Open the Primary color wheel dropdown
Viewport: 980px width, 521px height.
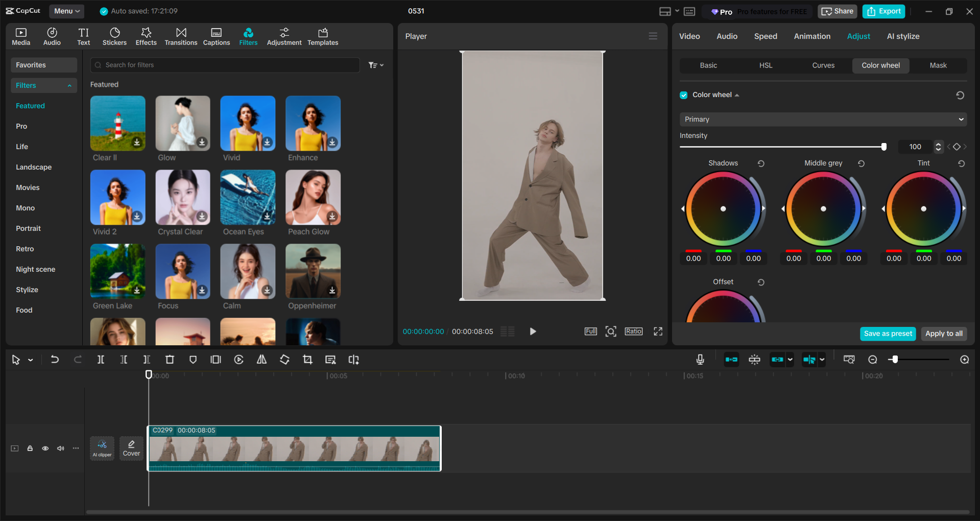(822, 119)
